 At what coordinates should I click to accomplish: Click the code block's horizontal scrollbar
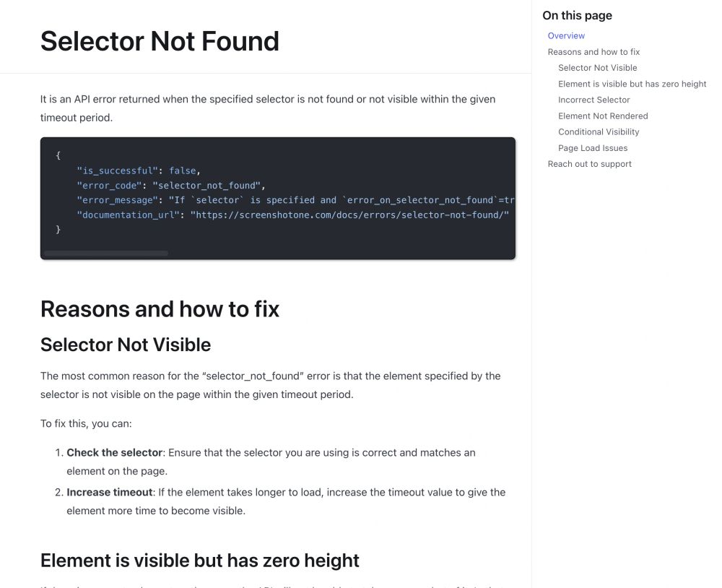pyautogui.click(x=106, y=254)
